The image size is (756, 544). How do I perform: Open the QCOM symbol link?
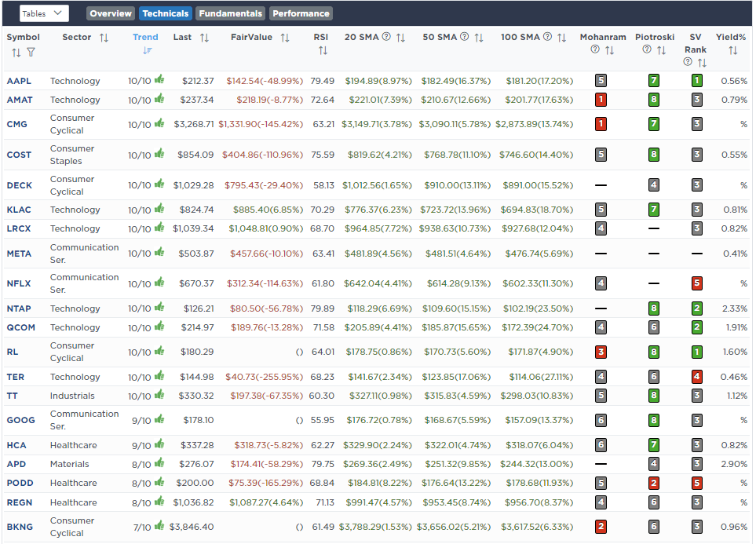[20, 327]
